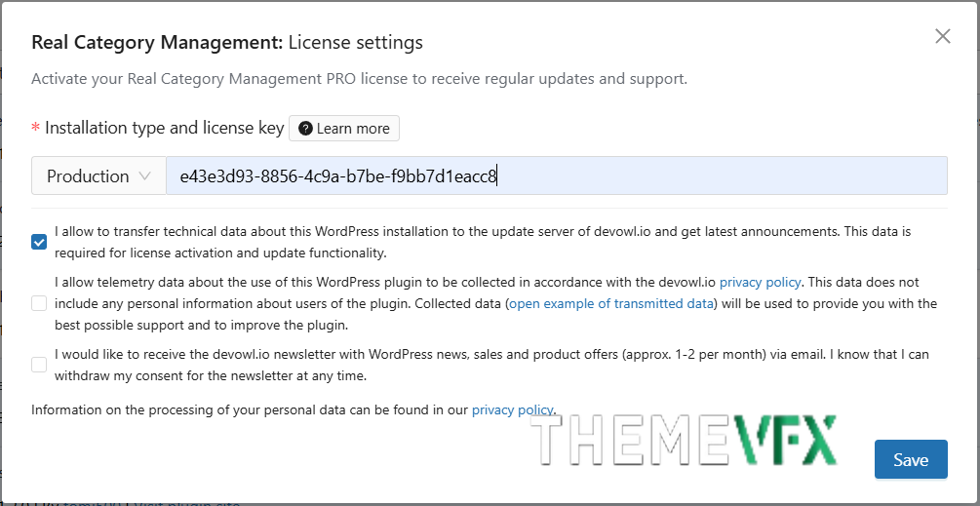This screenshot has height=506, width=980.
Task: Open example of transmitted data link
Action: pyautogui.click(x=611, y=304)
